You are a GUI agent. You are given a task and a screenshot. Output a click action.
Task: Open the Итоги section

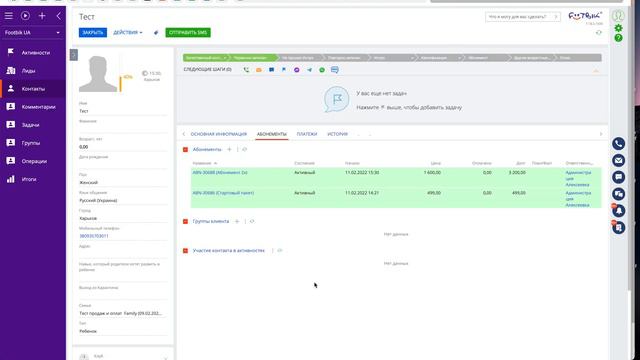pos(33,179)
